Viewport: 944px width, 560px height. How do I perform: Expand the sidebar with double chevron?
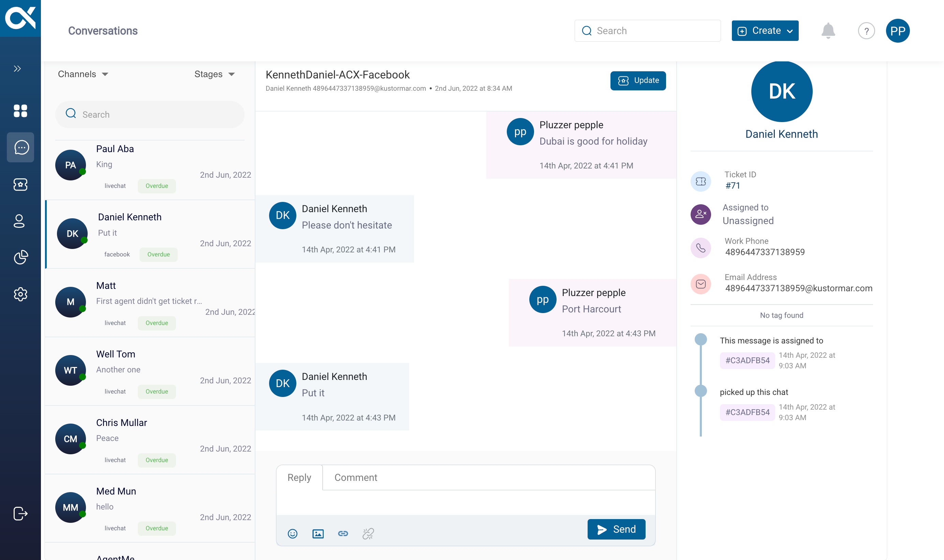(x=17, y=69)
